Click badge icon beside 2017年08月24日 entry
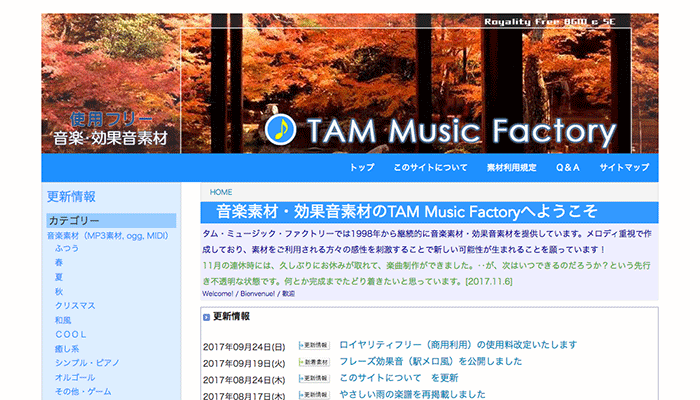The image size is (700, 400). (x=314, y=379)
